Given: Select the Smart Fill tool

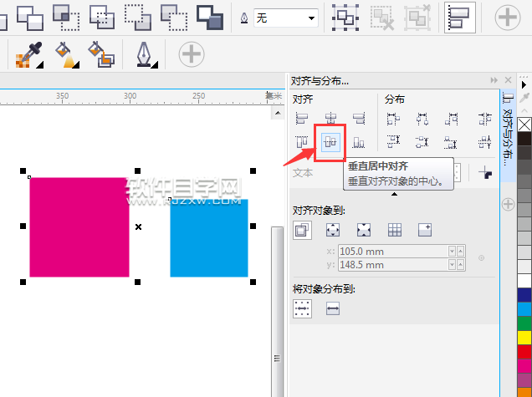Looking at the screenshot, I should 101,55.
